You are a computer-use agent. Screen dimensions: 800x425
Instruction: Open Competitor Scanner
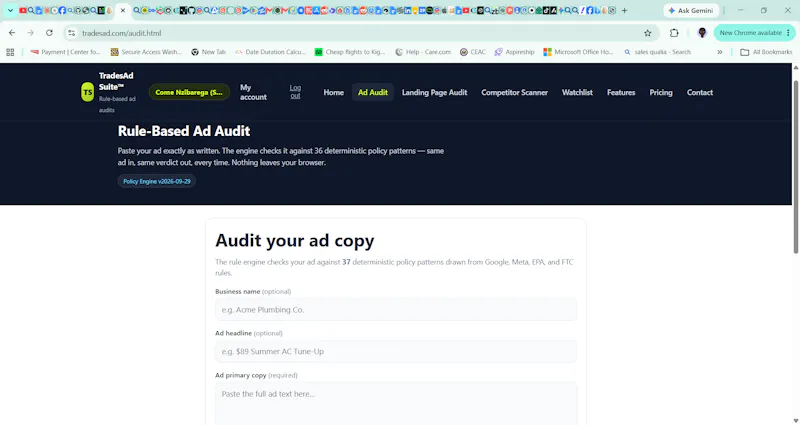coord(515,92)
